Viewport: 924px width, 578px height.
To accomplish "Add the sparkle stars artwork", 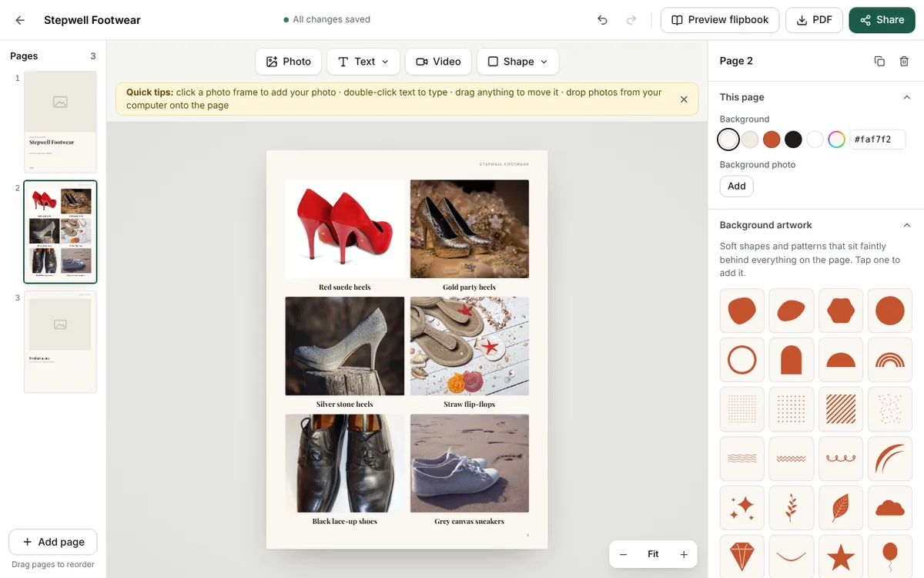I will (742, 508).
